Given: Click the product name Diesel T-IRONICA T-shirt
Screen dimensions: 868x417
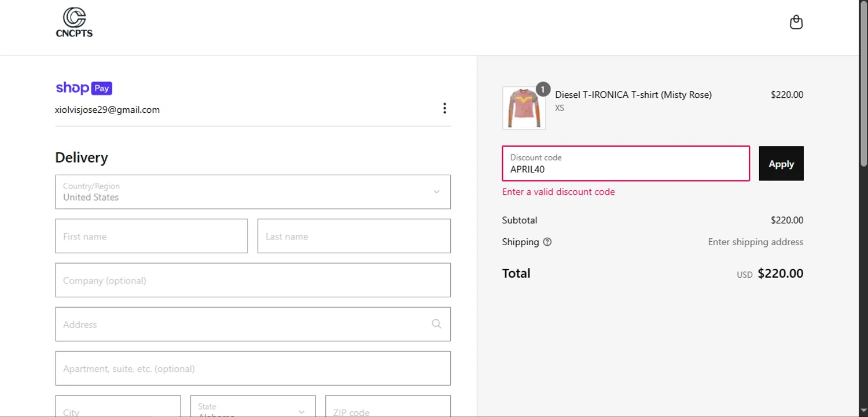Looking at the screenshot, I should 634,95.
